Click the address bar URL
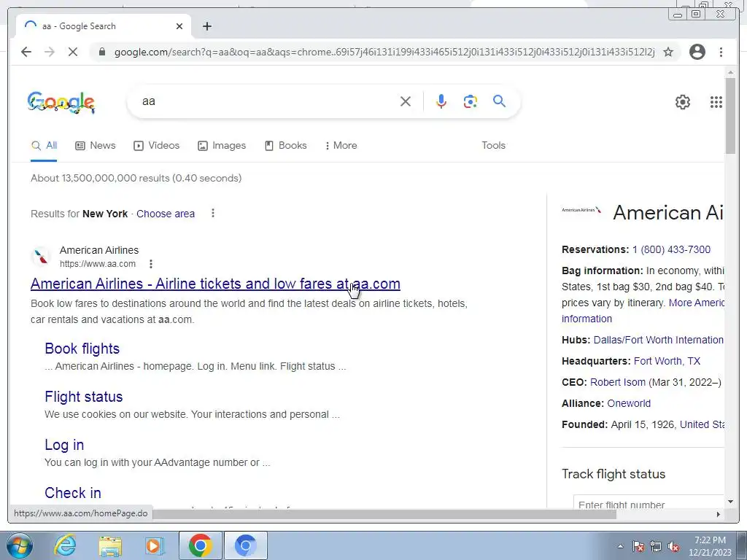This screenshot has width=747, height=560. [x=384, y=52]
